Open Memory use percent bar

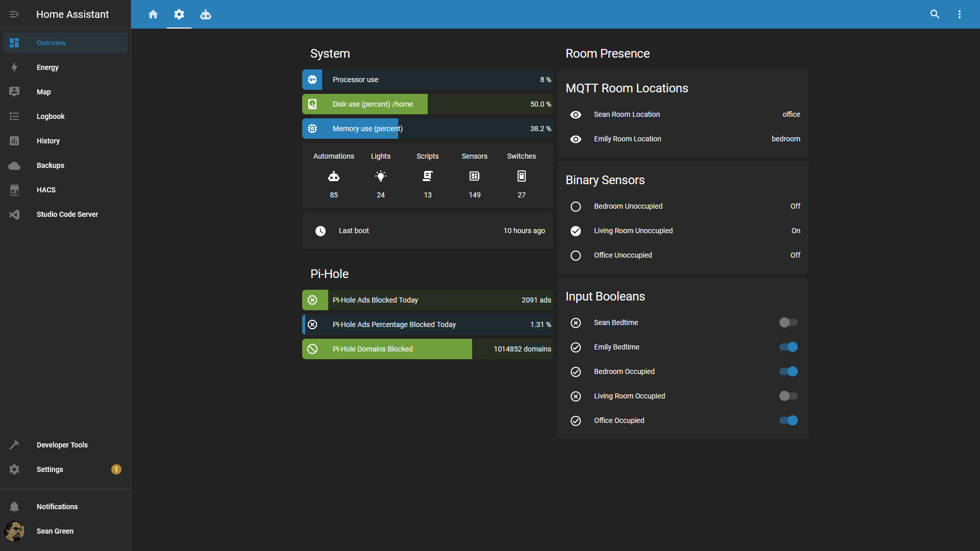point(428,129)
